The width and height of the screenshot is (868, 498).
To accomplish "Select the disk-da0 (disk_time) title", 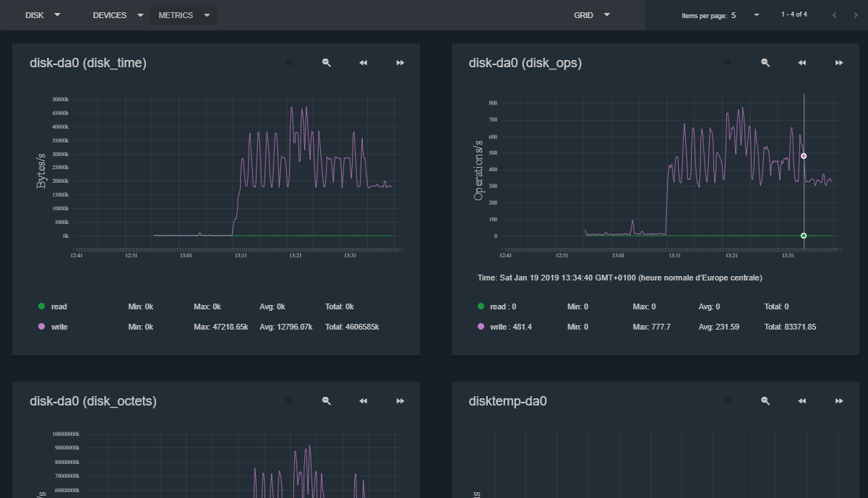I will tap(88, 63).
